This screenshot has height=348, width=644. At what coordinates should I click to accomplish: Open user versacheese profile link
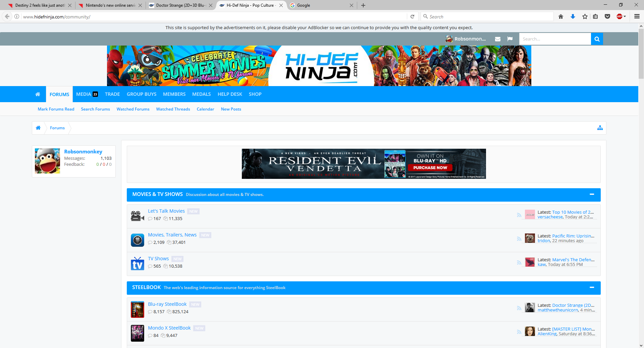click(x=550, y=217)
